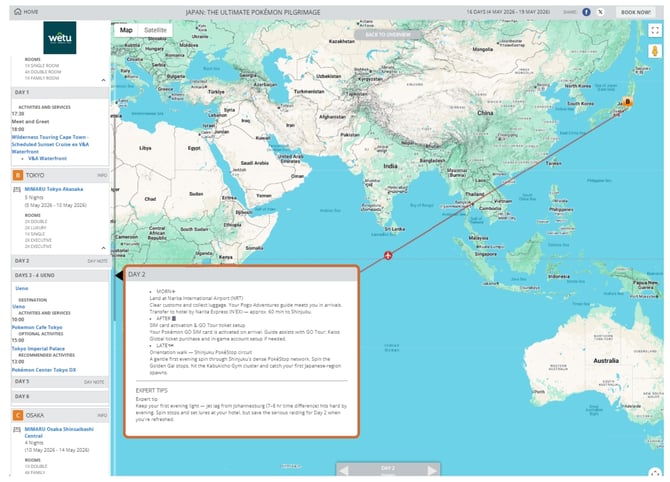Switch to Satellite view tab
The width and height of the screenshot is (670, 482).
[155, 30]
